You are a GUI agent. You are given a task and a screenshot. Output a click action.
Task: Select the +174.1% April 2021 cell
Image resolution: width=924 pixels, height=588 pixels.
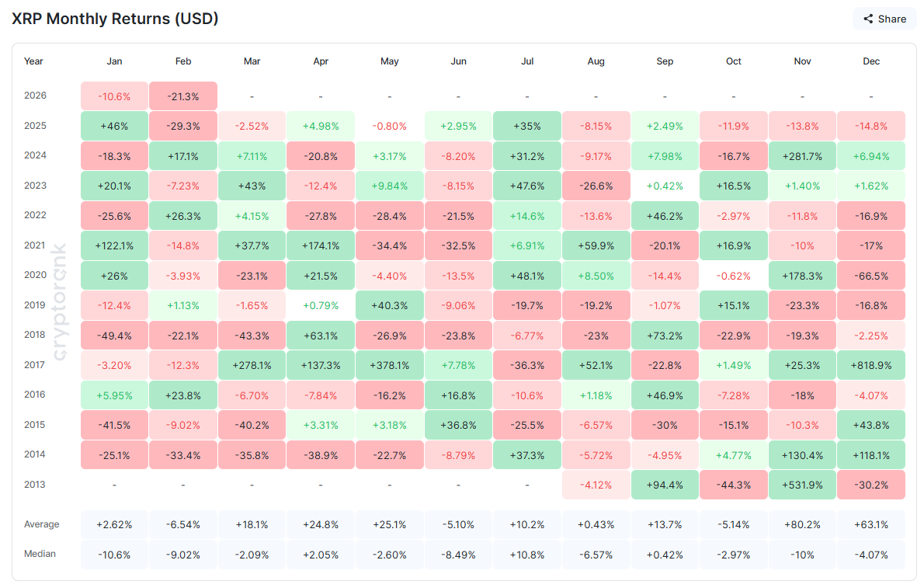[x=321, y=245]
